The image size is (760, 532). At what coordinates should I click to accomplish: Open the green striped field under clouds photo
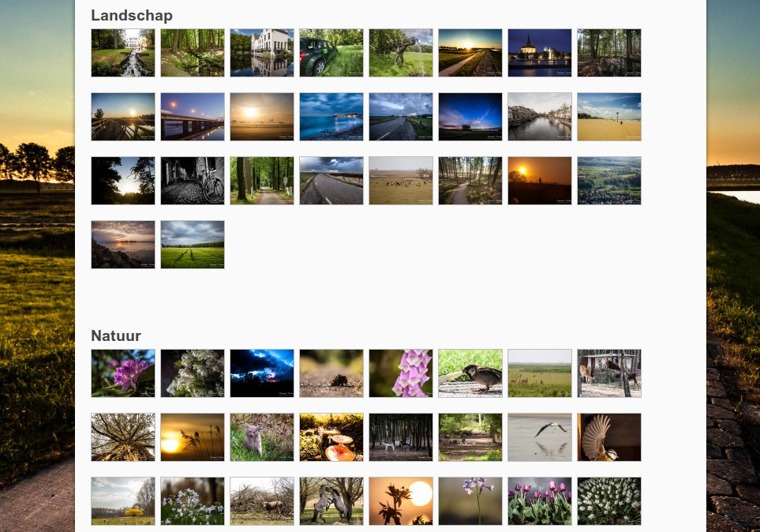tap(193, 245)
